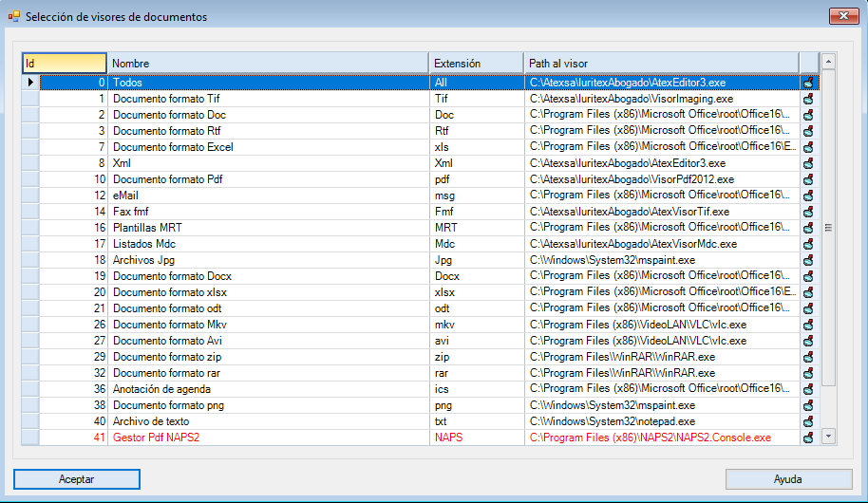
Task: Click the browse icon in the Todos row
Action: [x=808, y=83]
